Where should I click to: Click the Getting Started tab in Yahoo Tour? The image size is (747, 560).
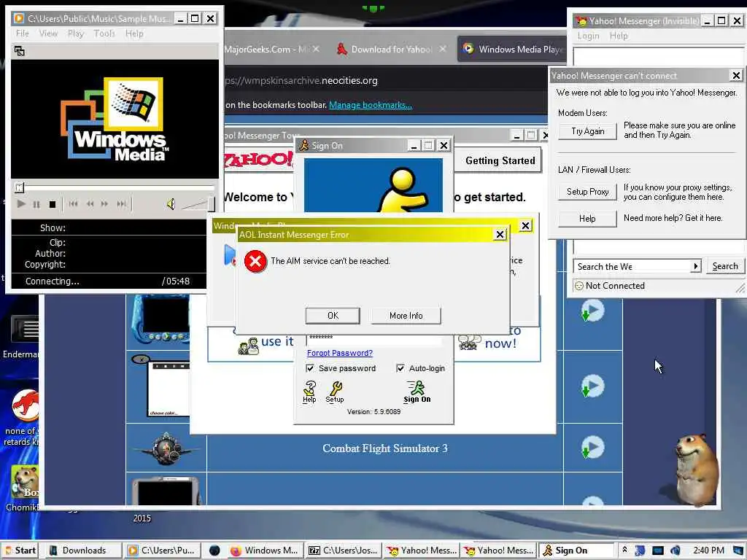tap(500, 160)
